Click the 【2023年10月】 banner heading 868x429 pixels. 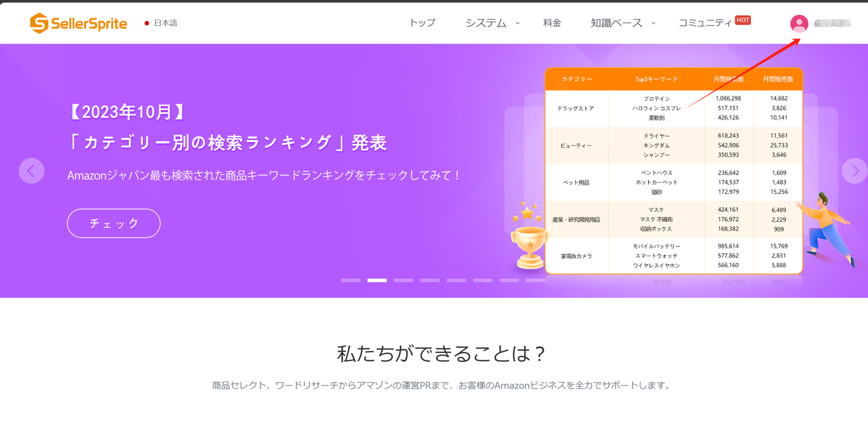(x=126, y=113)
